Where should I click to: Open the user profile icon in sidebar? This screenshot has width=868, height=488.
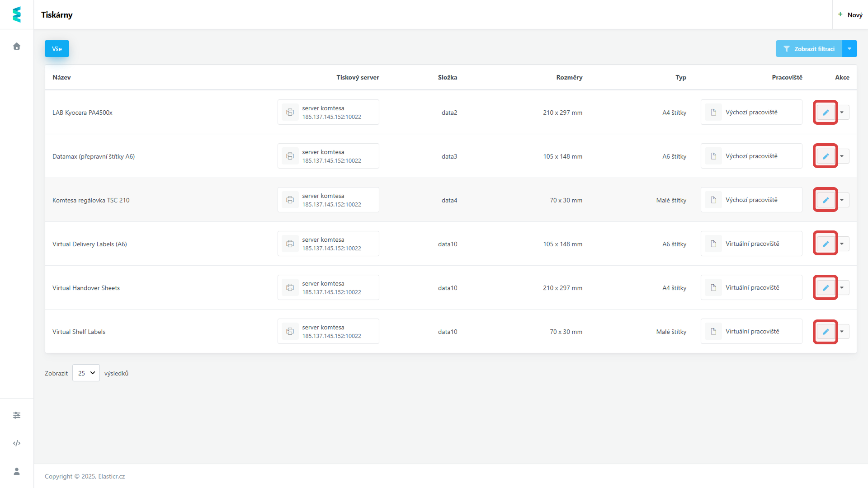tap(17, 471)
